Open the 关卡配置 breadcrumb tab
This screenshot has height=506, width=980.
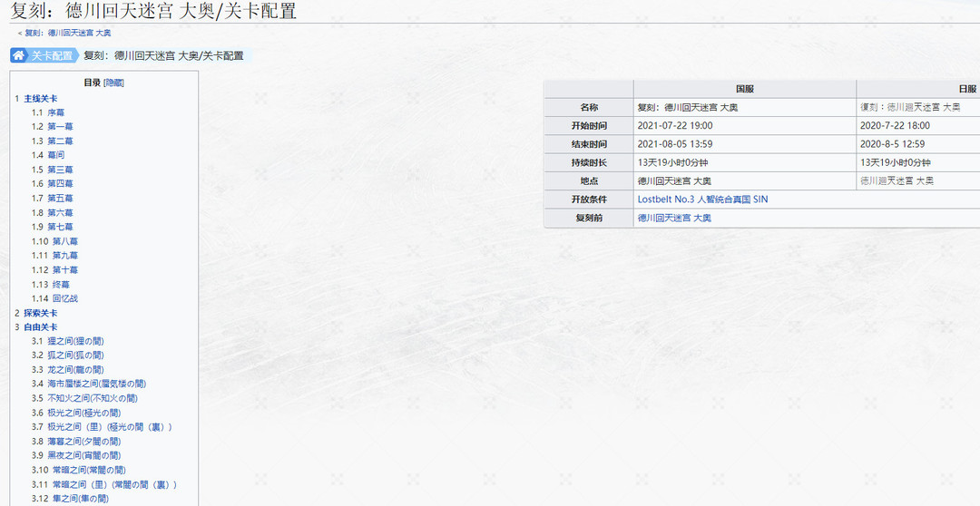[52, 55]
